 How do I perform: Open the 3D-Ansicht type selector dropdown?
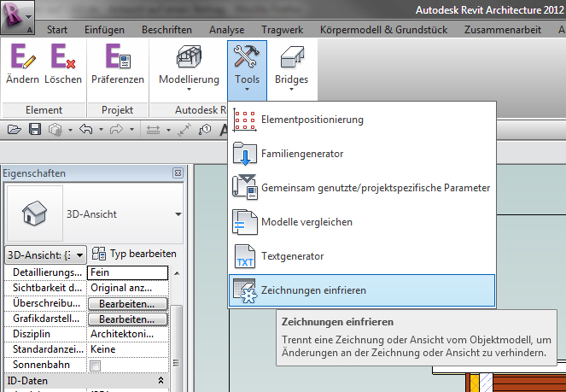(x=178, y=214)
